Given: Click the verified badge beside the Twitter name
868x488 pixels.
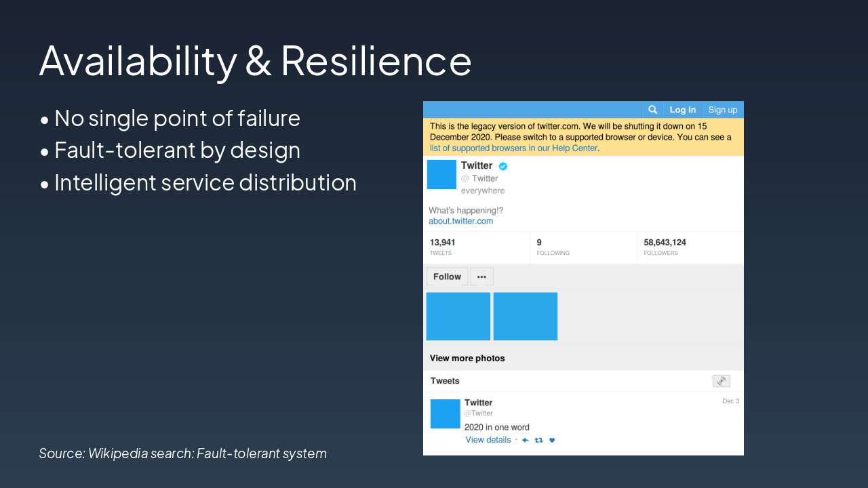Looking at the screenshot, I should coord(502,165).
